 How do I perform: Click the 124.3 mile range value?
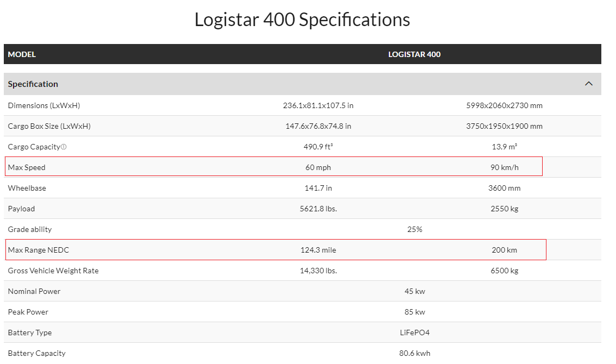tap(318, 250)
